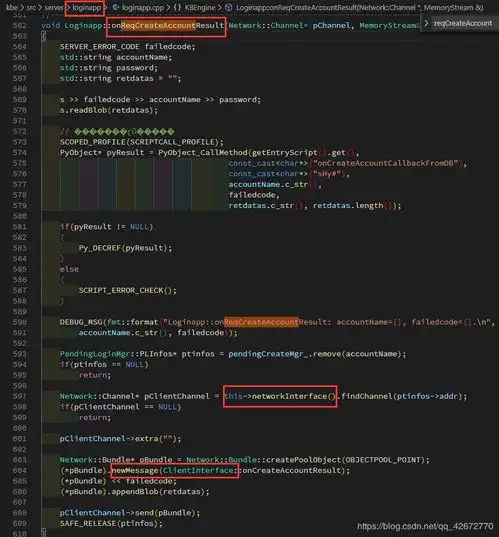Focus the find box containing reqCreateAccount

point(463,23)
